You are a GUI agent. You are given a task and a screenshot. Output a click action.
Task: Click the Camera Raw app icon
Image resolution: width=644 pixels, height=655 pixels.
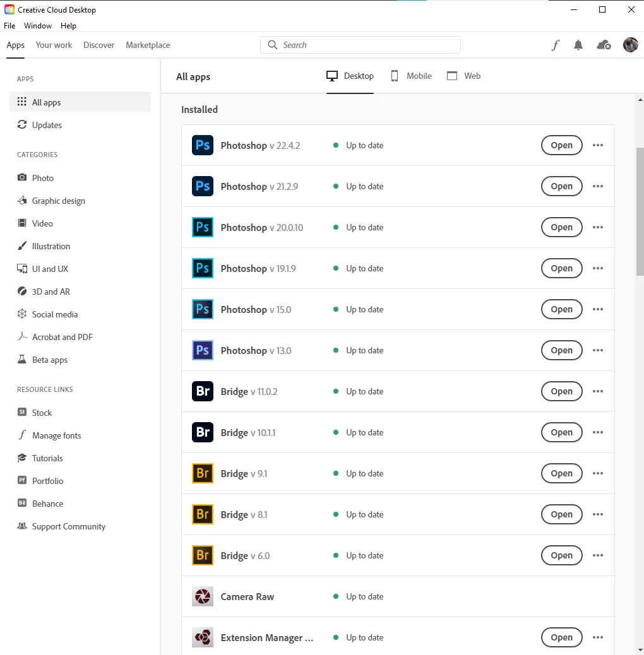click(203, 596)
